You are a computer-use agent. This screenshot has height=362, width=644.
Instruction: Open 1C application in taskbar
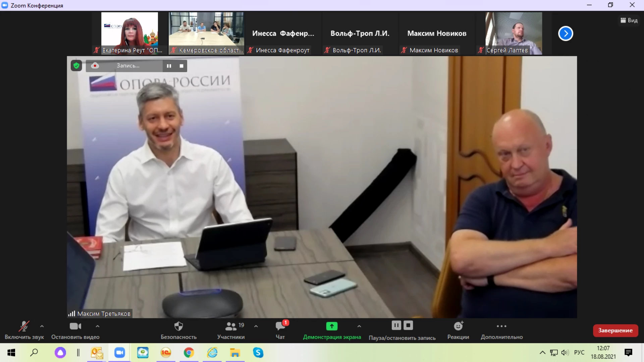(x=166, y=353)
